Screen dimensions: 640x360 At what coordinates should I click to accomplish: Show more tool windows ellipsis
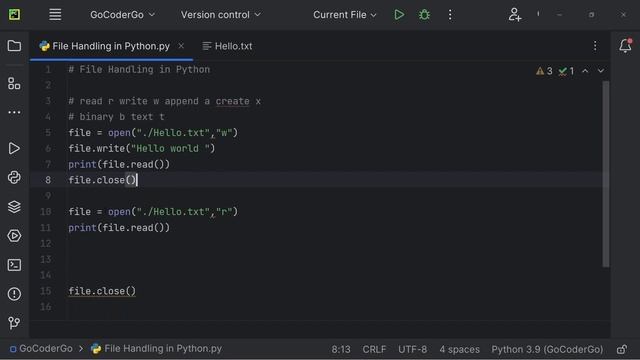tap(14, 112)
